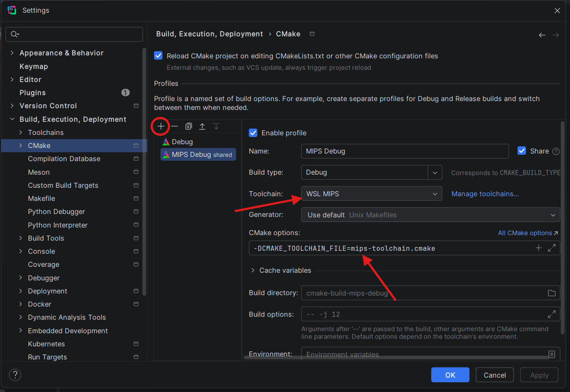Click Build, Execution, Deployment breadcrumb

click(209, 34)
